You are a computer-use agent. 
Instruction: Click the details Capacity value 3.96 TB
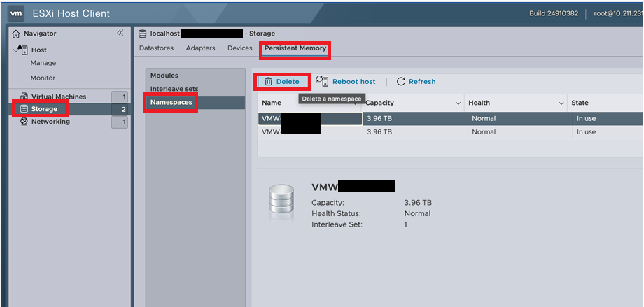click(418, 203)
